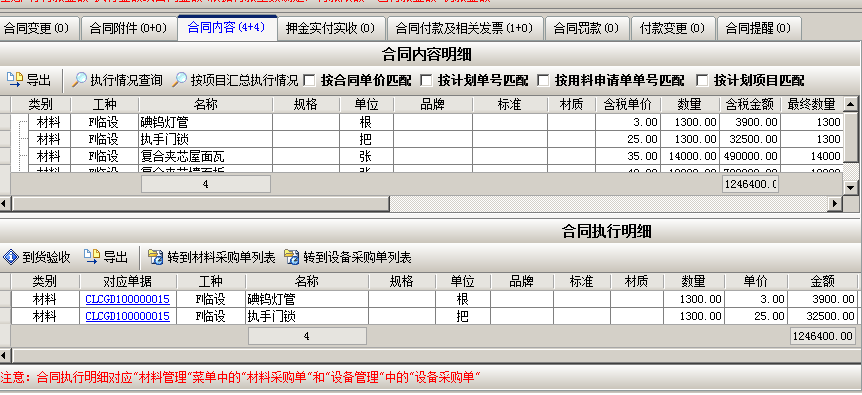This screenshot has width=862, height=395.
Task: Click the upper table horizontal scrollbar thumb
Action: pos(201,204)
